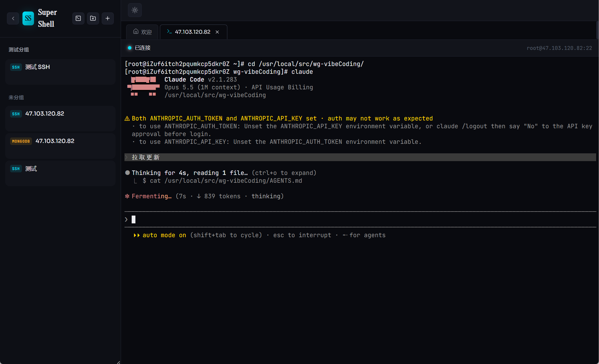Click the 已连接 status indicator

(x=139, y=48)
